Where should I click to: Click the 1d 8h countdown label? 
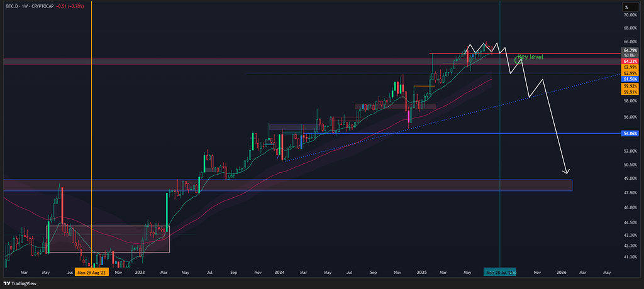629,55
